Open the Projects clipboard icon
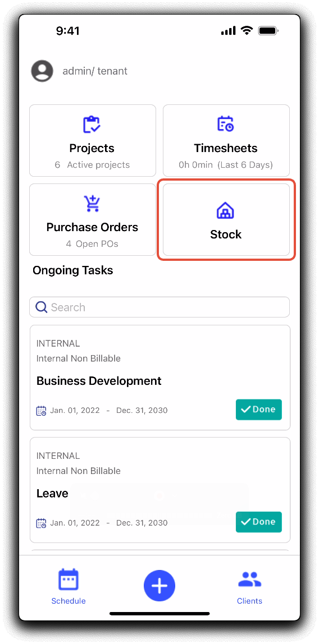The width and height of the screenshot is (319, 644). click(92, 125)
